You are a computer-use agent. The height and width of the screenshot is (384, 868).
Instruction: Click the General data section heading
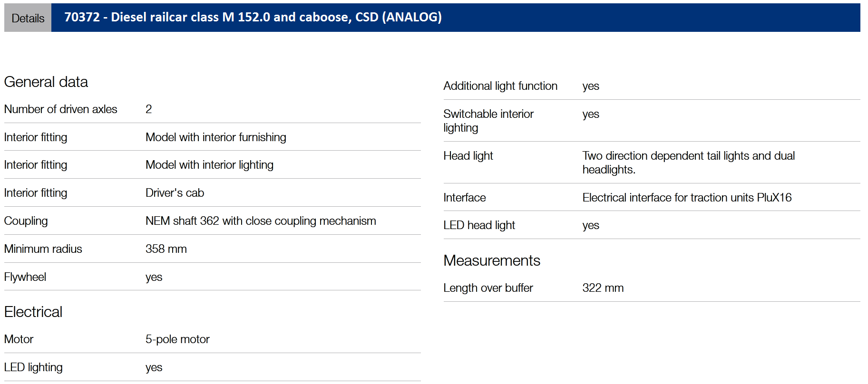46,82
